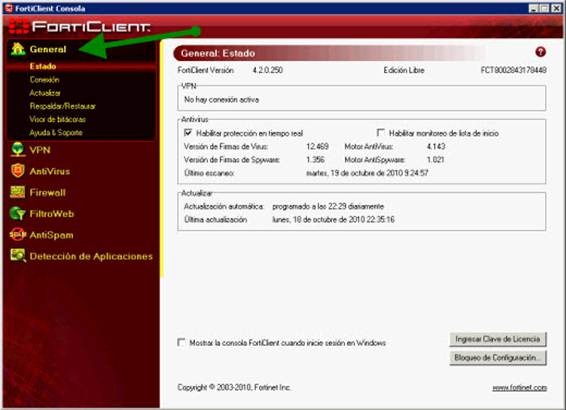Open the FiltroWeb section label
Image resolution: width=566 pixels, height=410 pixels.
(52, 214)
